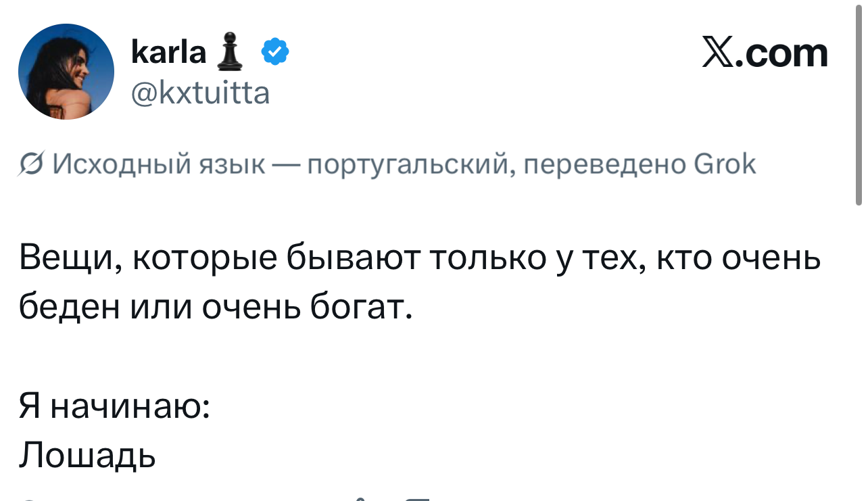Click the blue verified badge
The image size is (868, 501).
coord(274,52)
